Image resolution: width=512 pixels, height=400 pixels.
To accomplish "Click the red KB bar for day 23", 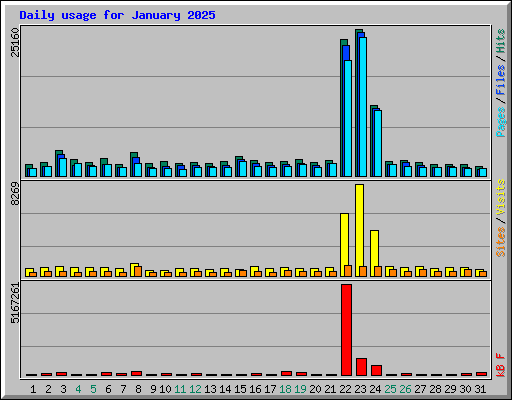I will tap(361, 367).
